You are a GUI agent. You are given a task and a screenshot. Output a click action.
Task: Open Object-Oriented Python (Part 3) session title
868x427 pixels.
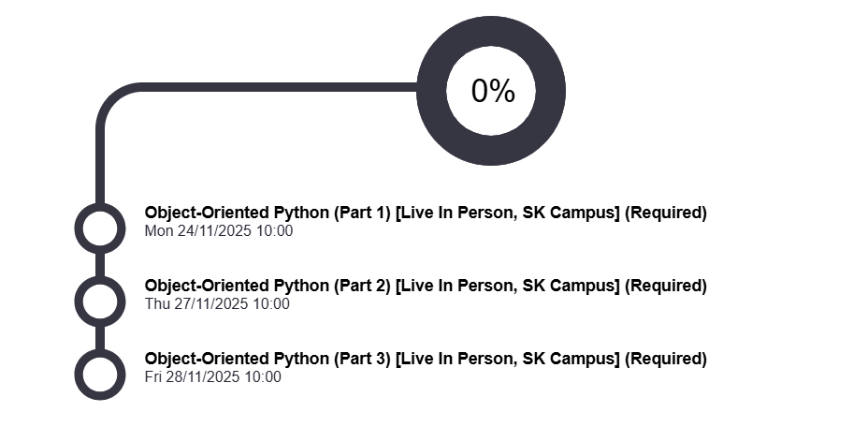pyautogui.click(x=267, y=359)
